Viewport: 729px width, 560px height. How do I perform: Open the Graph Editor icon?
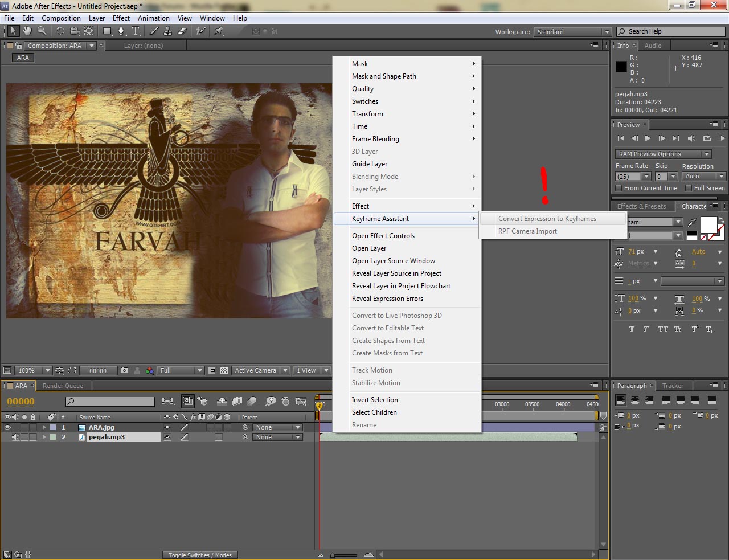coord(301,401)
